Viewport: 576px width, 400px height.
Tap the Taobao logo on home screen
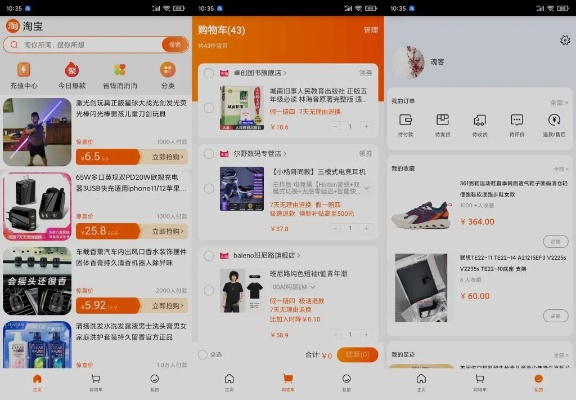(12, 26)
